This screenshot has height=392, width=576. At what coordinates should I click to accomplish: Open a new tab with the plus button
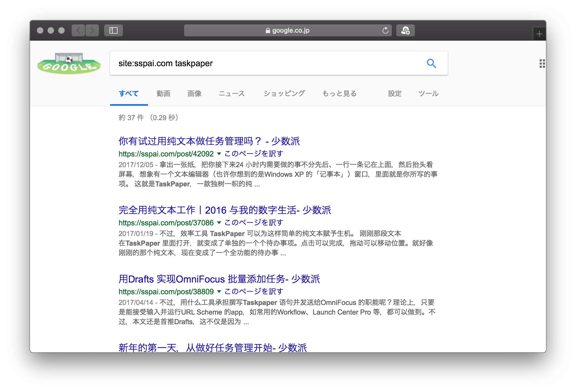coord(539,34)
